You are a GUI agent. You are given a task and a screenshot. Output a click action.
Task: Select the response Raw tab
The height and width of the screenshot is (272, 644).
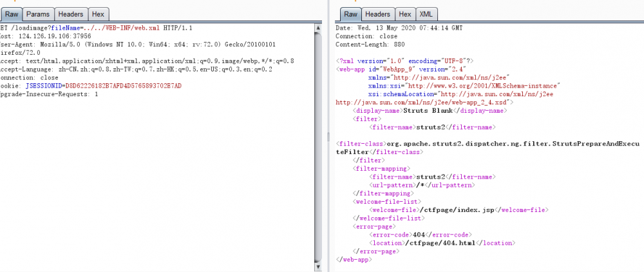click(x=350, y=14)
